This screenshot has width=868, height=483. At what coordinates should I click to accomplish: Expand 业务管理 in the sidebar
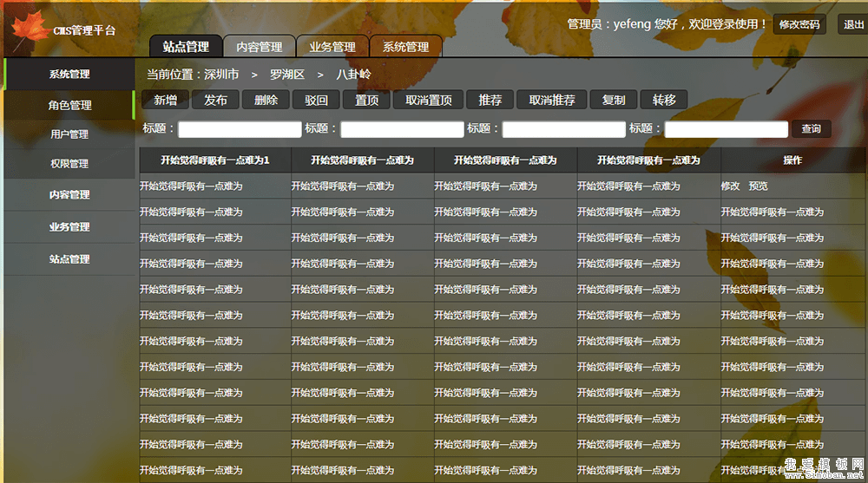69,227
